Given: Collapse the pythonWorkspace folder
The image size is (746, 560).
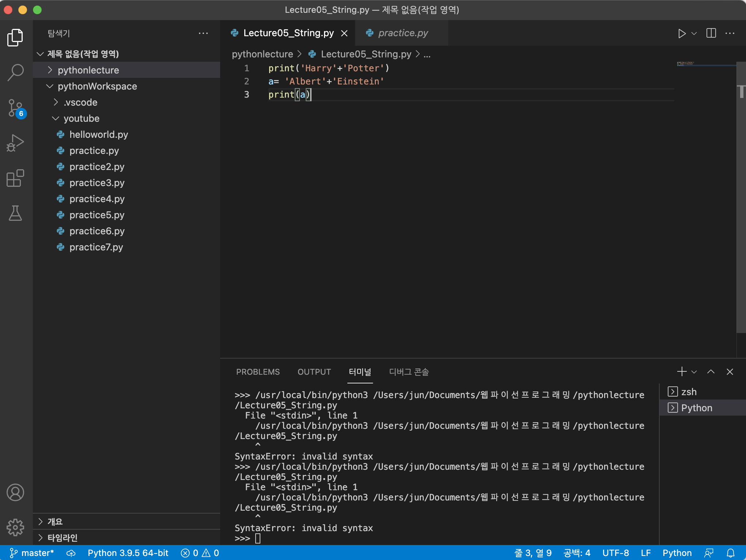Looking at the screenshot, I should point(127,86).
